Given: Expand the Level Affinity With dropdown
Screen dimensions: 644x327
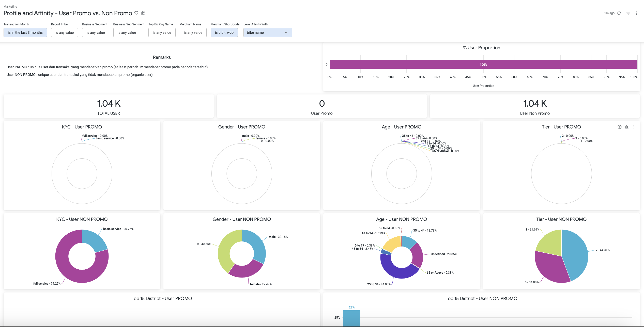Looking at the screenshot, I should (x=268, y=32).
